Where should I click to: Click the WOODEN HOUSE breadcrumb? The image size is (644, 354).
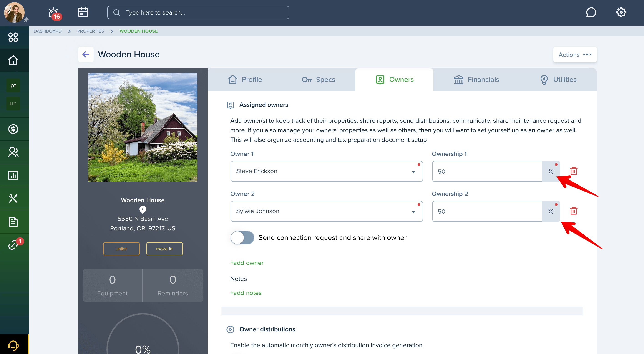(138, 31)
